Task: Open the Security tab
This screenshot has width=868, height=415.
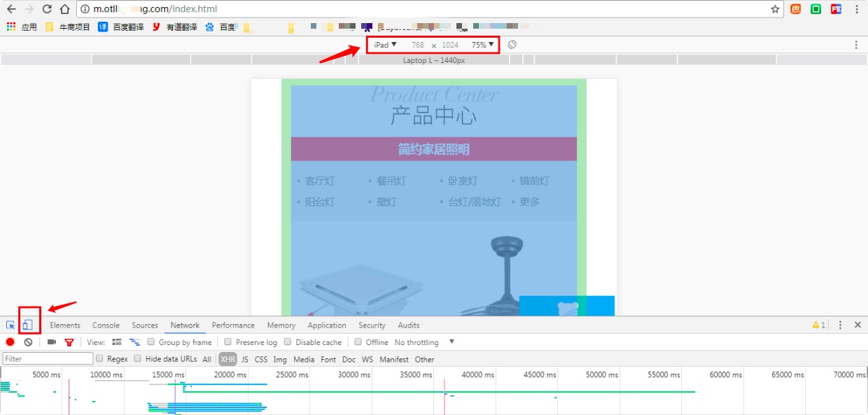Action: click(372, 325)
